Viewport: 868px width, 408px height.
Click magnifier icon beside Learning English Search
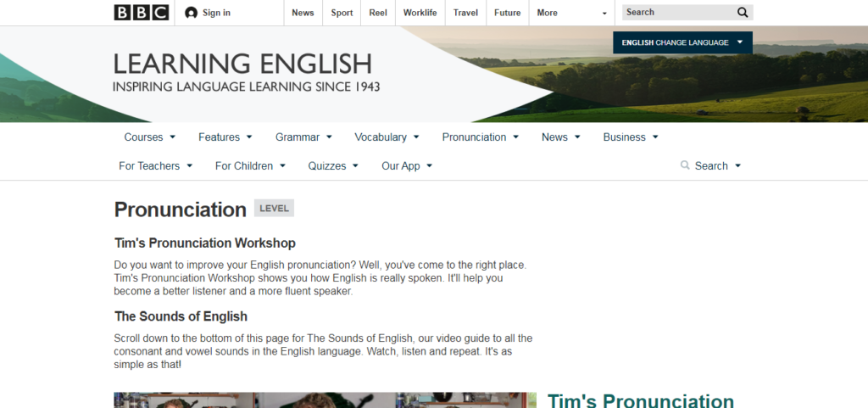coord(685,165)
